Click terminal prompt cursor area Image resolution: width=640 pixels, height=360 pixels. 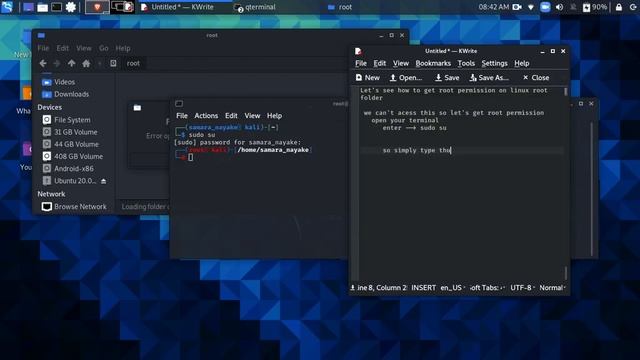(191, 158)
